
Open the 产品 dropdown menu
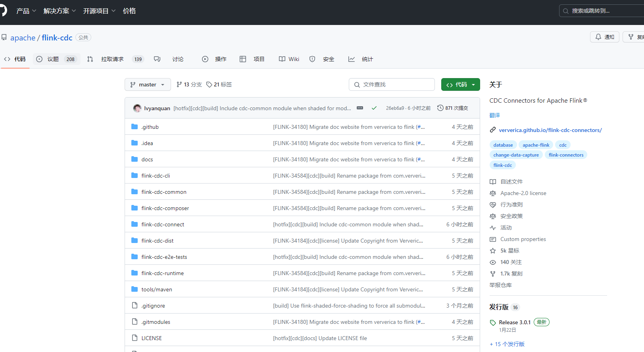coord(26,11)
